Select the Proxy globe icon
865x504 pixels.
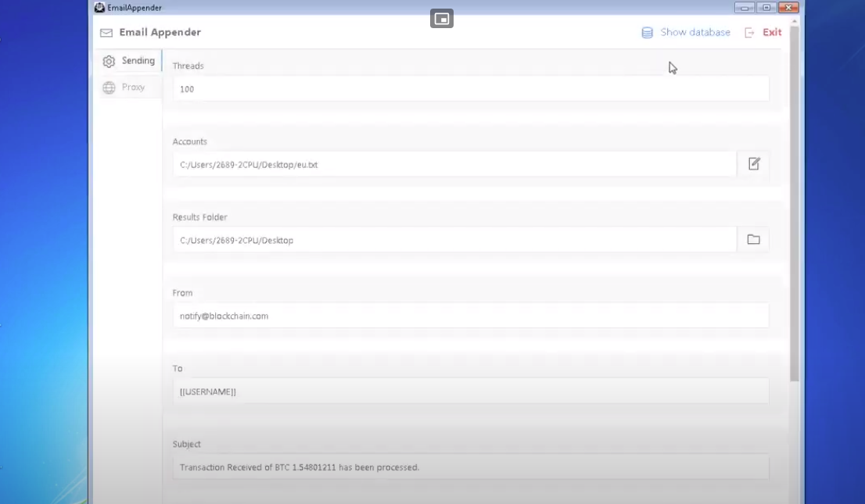109,87
